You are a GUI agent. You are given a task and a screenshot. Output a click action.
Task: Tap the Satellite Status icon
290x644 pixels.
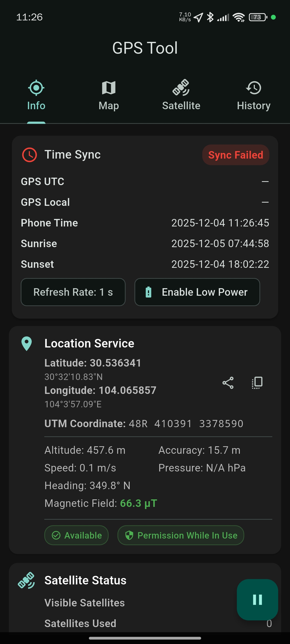click(x=26, y=580)
